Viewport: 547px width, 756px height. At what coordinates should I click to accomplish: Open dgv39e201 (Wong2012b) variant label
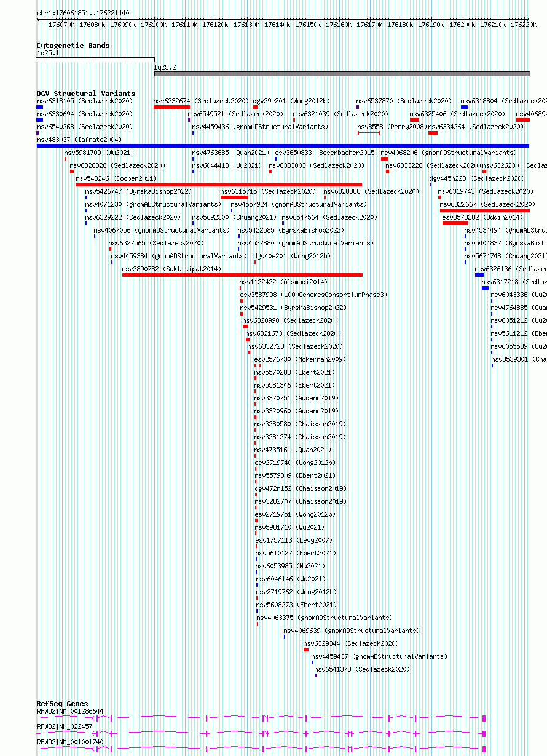tap(291, 101)
